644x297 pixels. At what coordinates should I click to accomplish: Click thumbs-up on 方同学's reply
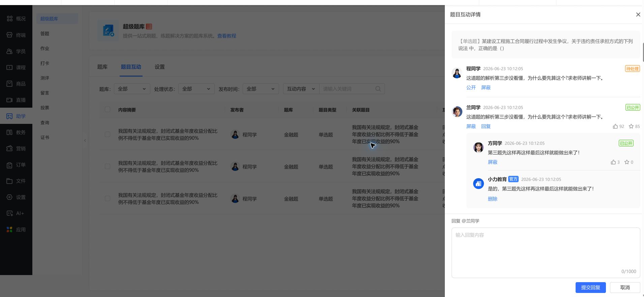[x=613, y=162]
